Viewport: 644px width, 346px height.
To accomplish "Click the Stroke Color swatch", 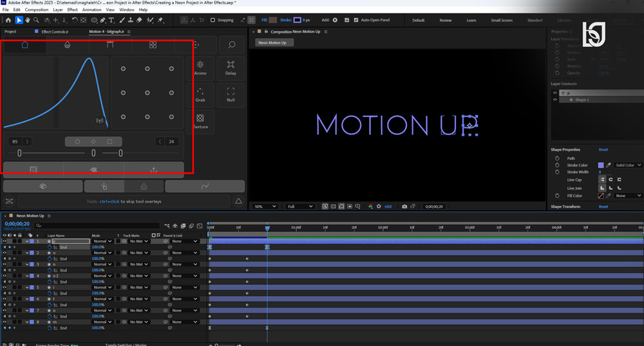I will coord(601,165).
